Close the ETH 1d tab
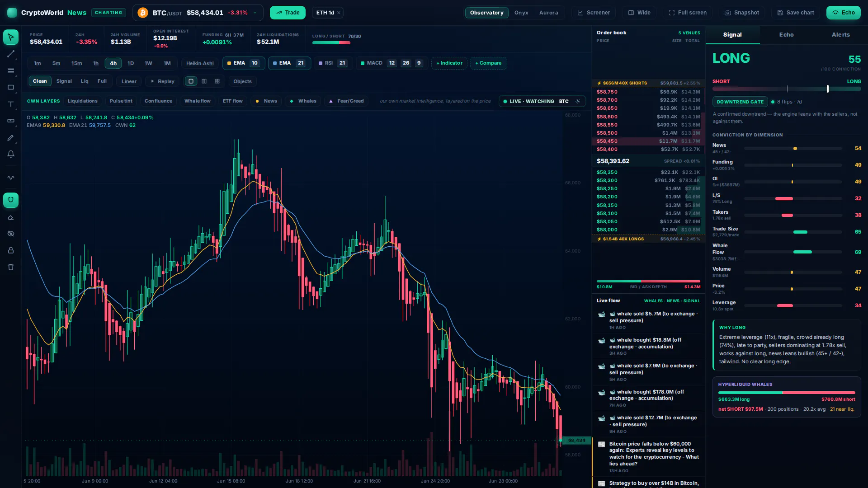This screenshot has height=488, width=868. coord(339,13)
